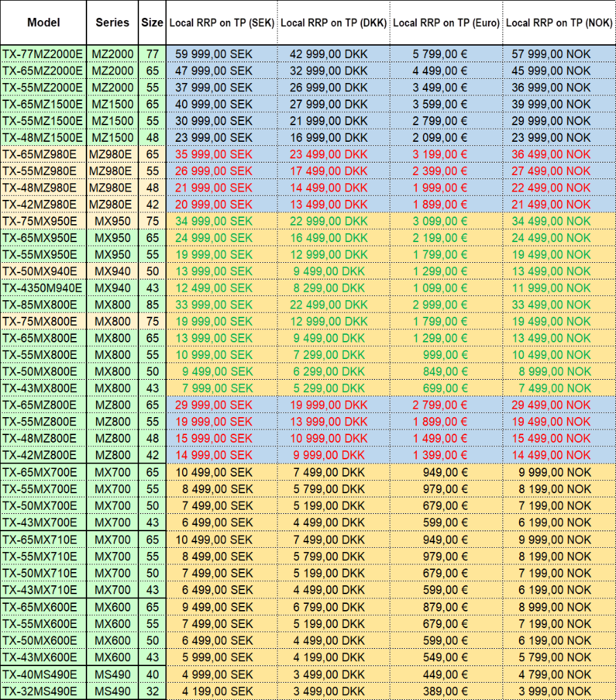Click the 33 499,00 NOK cell
616x700 pixels.
pos(559,305)
